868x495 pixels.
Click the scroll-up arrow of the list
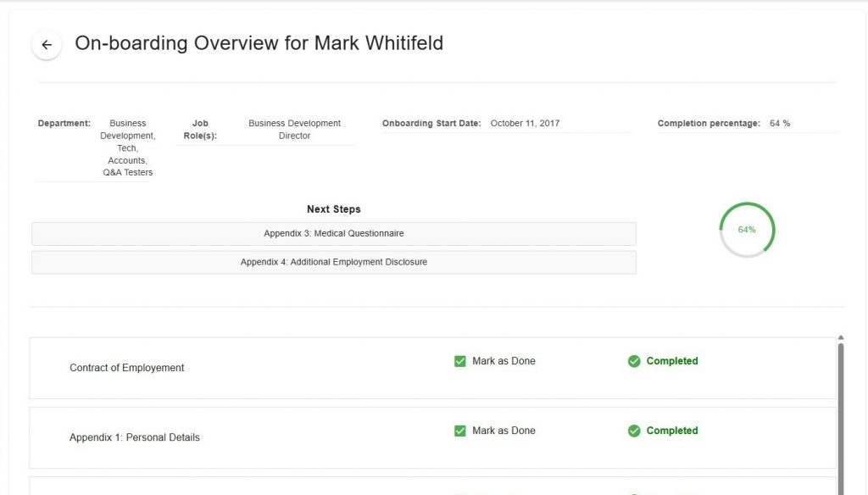coord(840,338)
